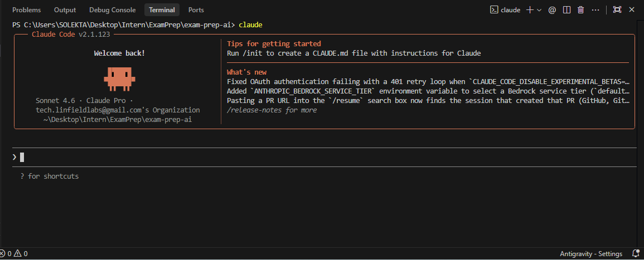Viewport: 644px width, 260px height.
Task: Open more actions ellipsis menu
Action: click(x=595, y=10)
